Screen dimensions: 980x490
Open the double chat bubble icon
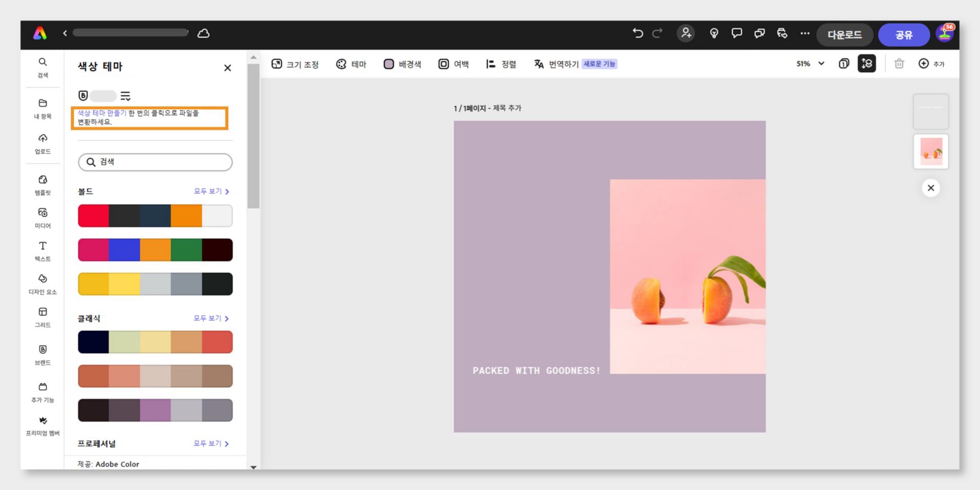click(759, 33)
